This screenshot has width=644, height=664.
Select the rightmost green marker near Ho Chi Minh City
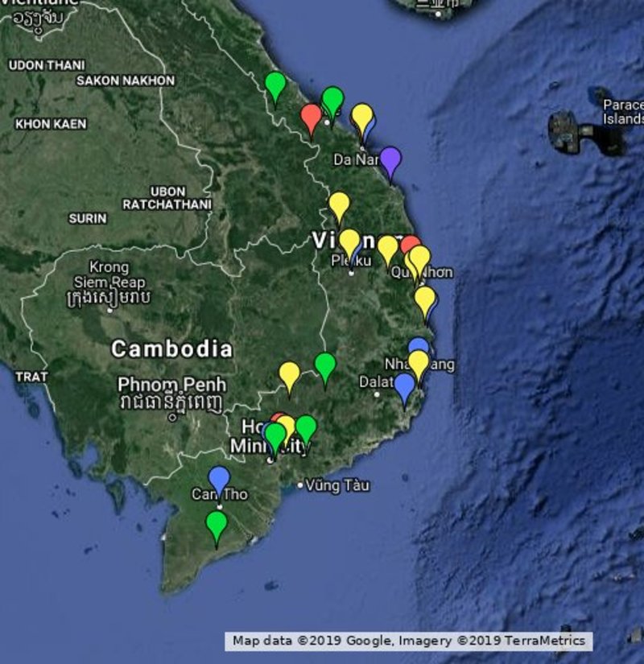(x=306, y=427)
